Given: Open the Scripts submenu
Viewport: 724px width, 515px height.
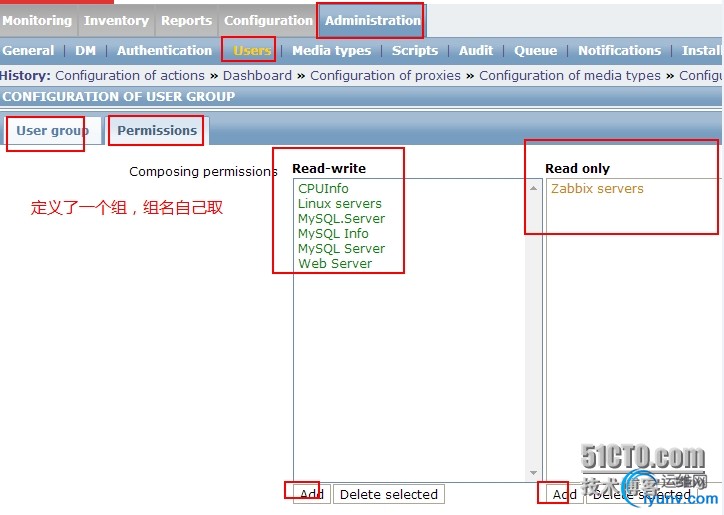Looking at the screenshot, I should [x=415, y=50].
